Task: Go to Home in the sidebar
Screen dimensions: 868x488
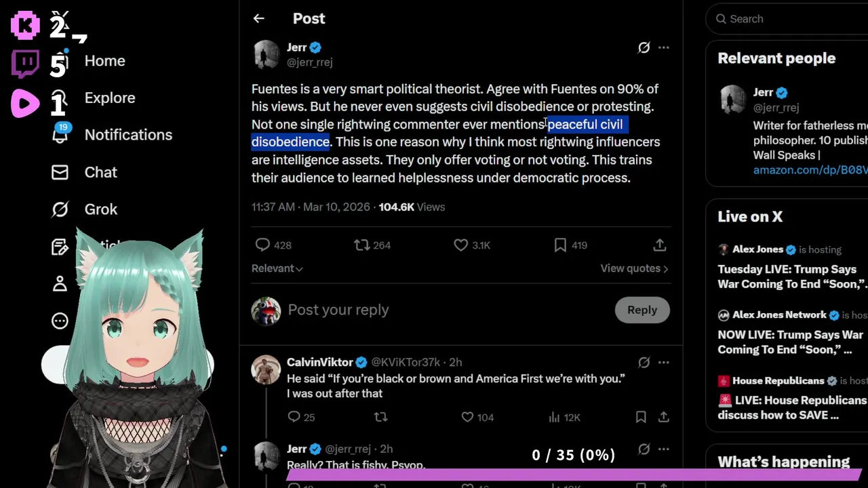Action: tap(104, 61)
